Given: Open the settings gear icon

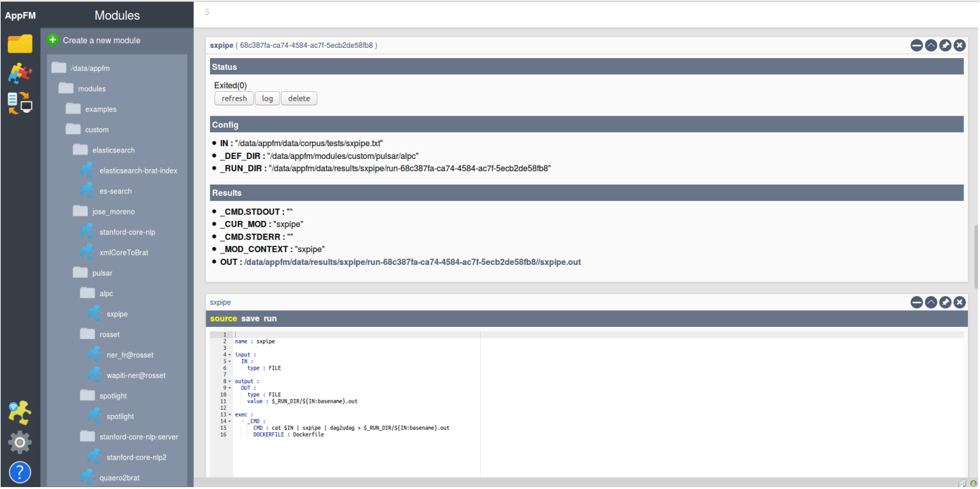Looking at the screenshot, I should click(20, 442).
